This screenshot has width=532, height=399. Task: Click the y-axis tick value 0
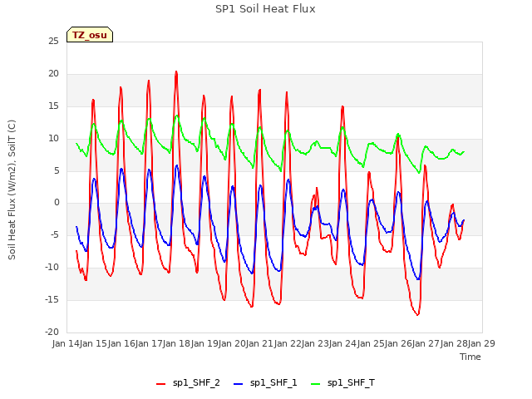(57, 203)
